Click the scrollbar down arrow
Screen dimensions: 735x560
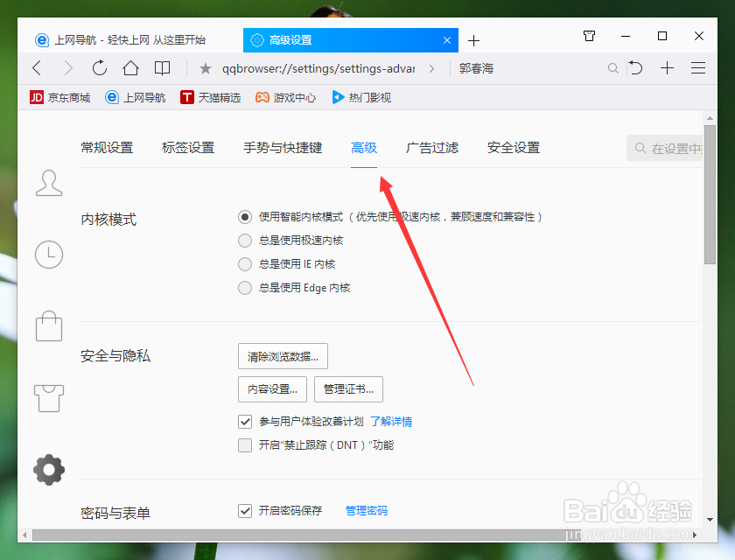coord(710,520)
